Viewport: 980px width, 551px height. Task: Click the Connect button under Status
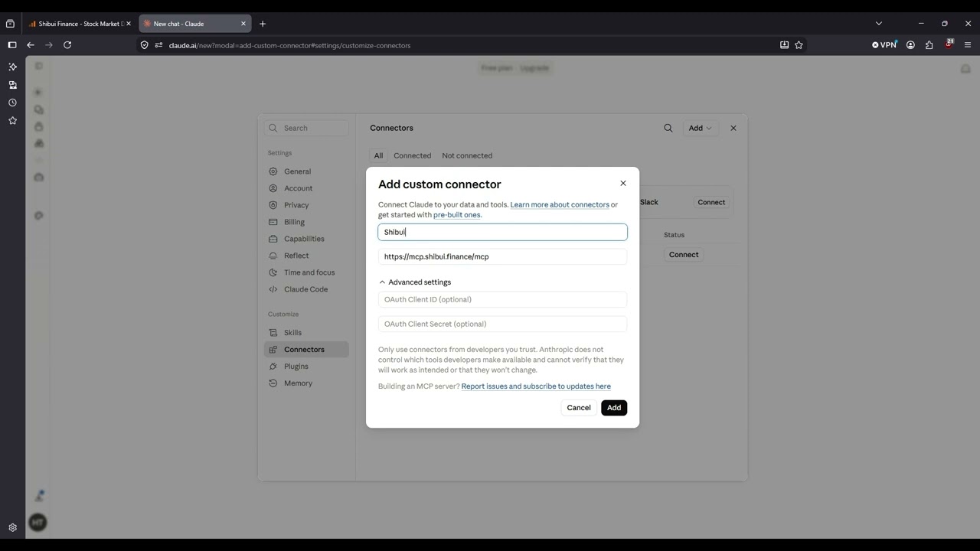coord(684,255)
